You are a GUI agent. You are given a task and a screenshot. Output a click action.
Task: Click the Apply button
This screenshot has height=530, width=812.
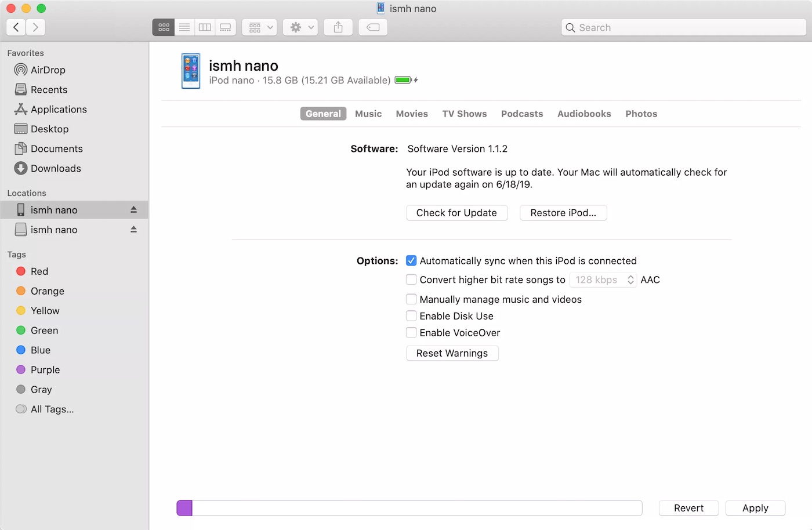[755, 508]
